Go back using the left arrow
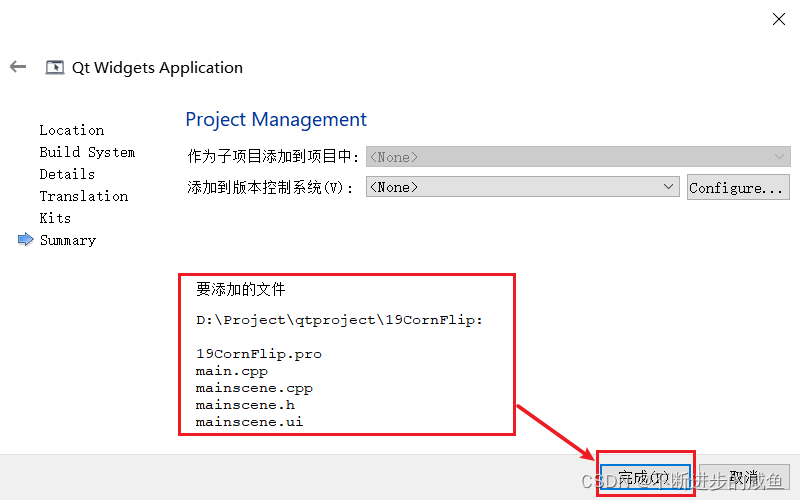This screenshot has width=800, height=500. coord(18,67)
